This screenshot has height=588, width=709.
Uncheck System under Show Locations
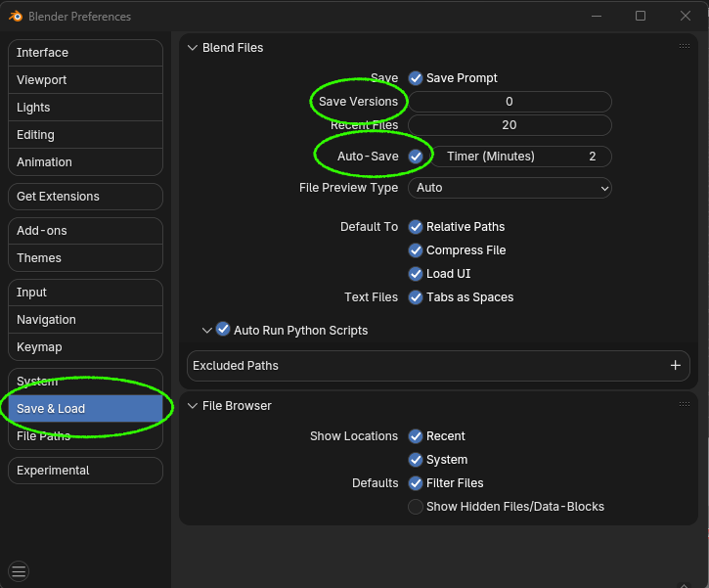click(416, 460)
